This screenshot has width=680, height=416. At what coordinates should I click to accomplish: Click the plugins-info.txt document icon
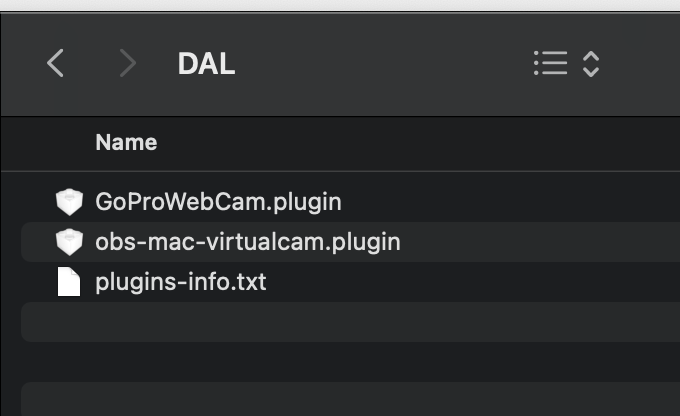(69, 282)
